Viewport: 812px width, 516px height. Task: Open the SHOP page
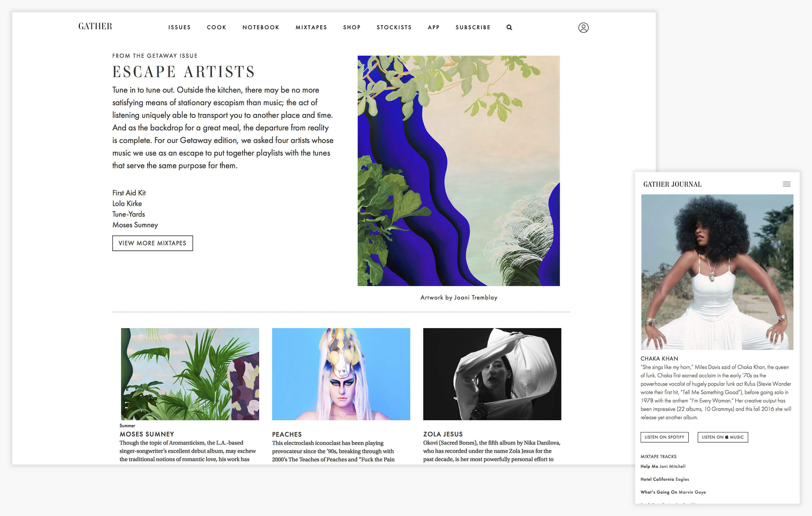(x=352, y=27)
